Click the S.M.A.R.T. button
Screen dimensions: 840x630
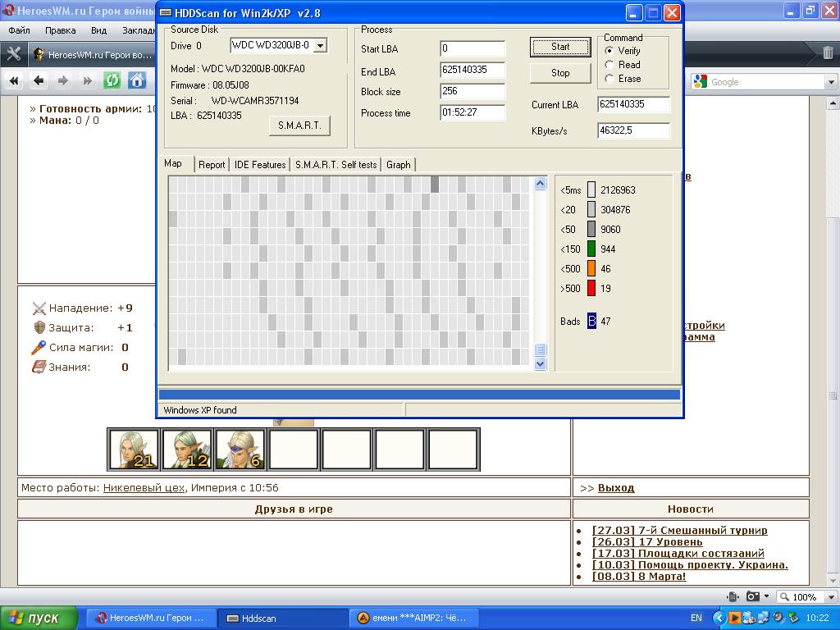click(299, 126)
